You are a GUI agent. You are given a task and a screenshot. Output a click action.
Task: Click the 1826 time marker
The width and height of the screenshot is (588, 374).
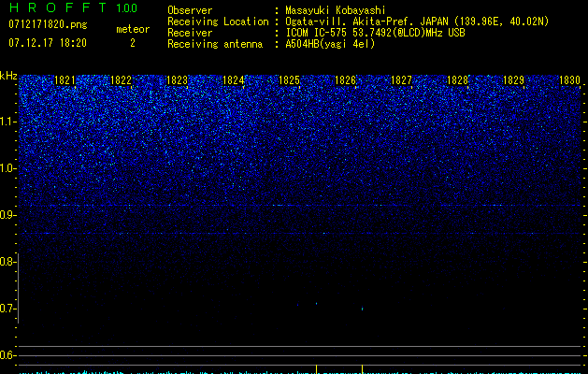pos(345,80)
